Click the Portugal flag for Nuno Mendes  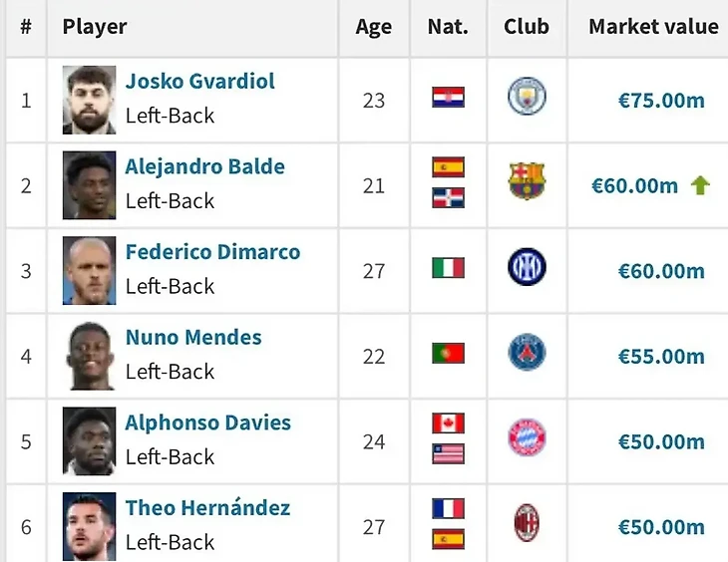coord(448,353)
